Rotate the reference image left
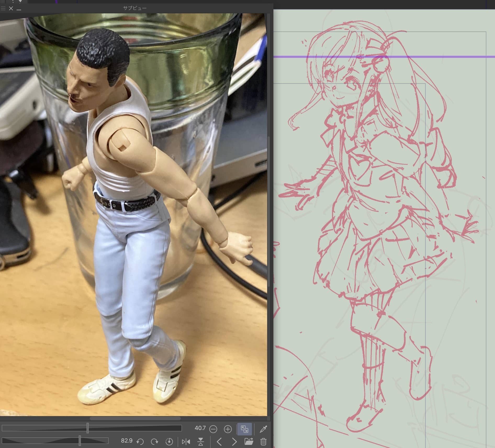495x448 pixels. point(140,442)
